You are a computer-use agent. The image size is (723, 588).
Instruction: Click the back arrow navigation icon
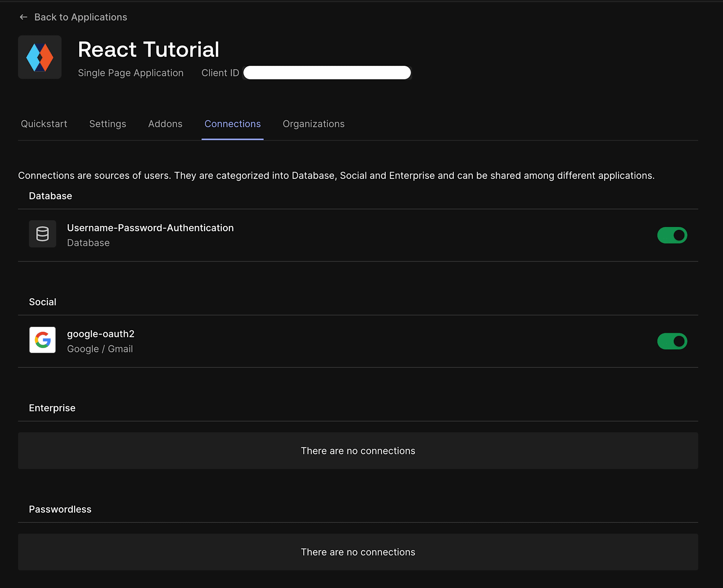[x=22, y=17]
